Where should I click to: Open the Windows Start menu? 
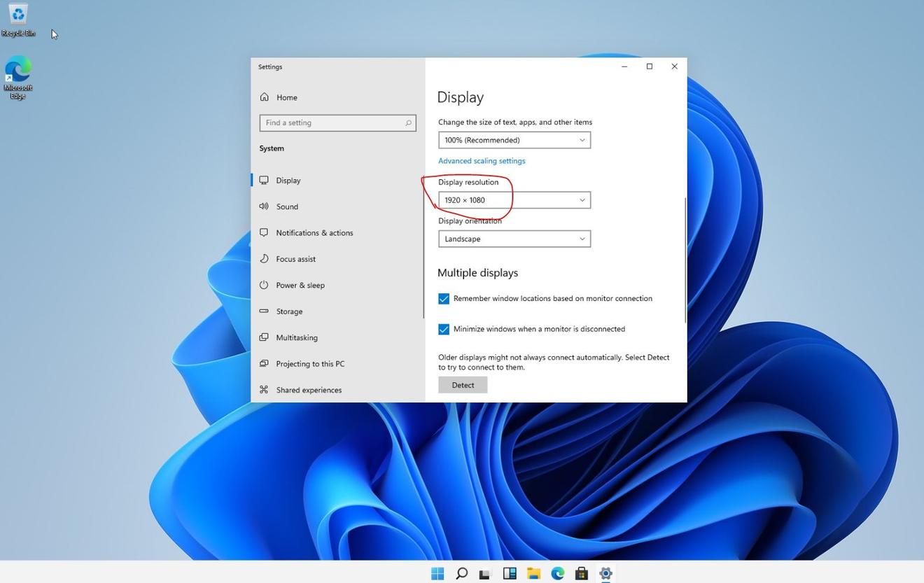(x=437, y=573)
